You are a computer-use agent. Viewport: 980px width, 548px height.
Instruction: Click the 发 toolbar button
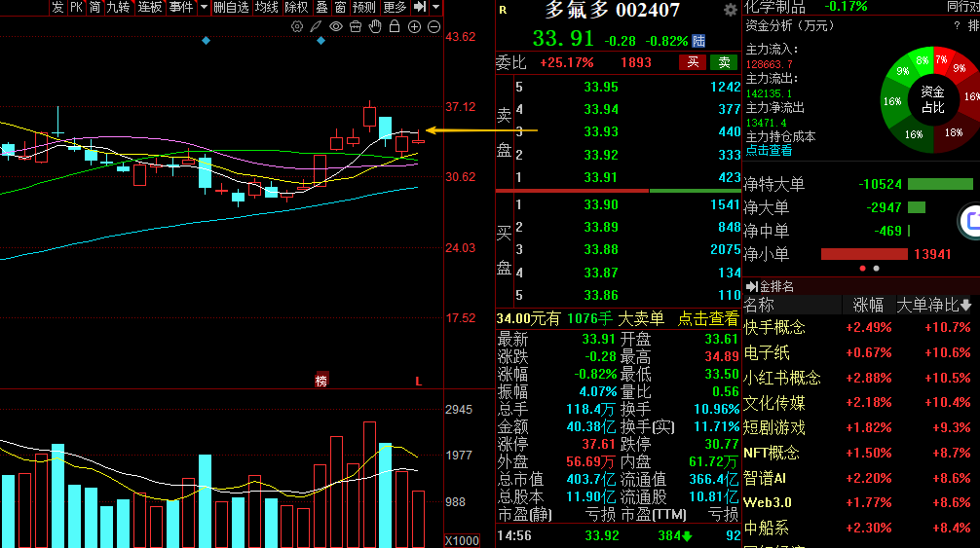click(x=57, y=7)
